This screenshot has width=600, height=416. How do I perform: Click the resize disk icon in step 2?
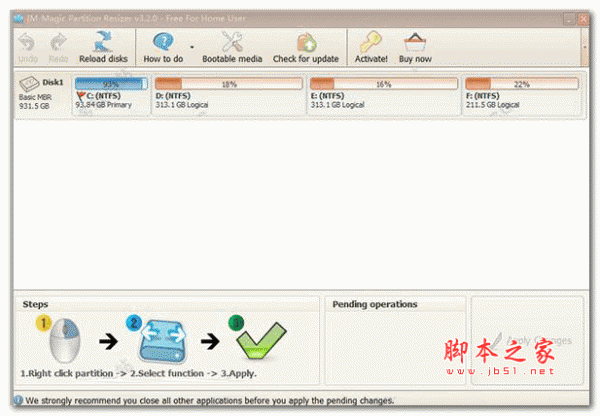point(163,341)
